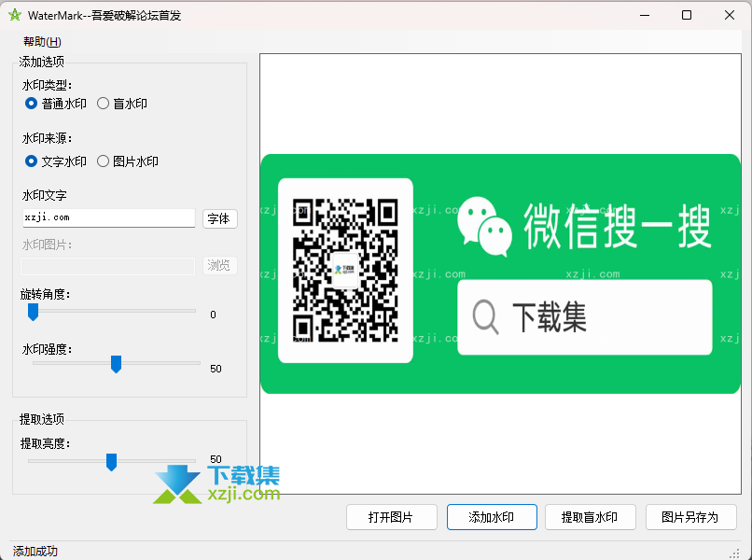
Task: Click the 旋转角度 value 0
Action: coord(213,315)
